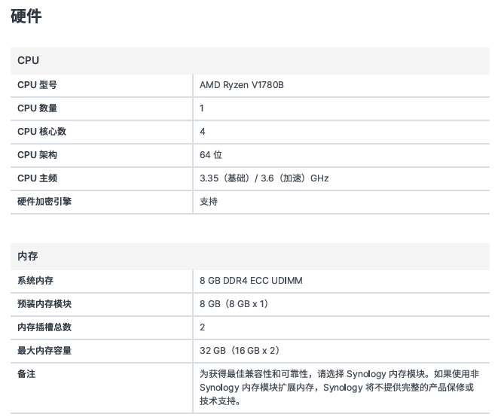
Task: Select the 3.35 / 3.6 GHz frequency value
Action: 264,178
